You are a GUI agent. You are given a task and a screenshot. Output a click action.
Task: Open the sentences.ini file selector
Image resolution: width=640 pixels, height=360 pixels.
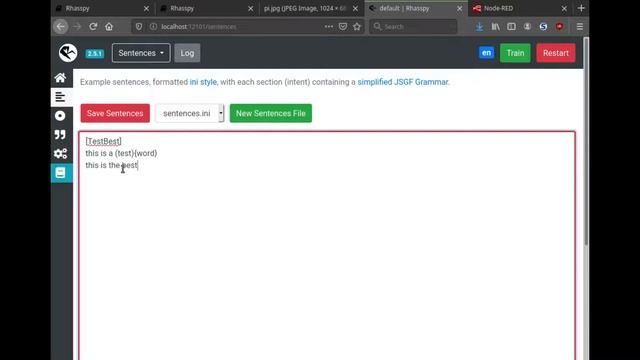(x=190, y=113)
